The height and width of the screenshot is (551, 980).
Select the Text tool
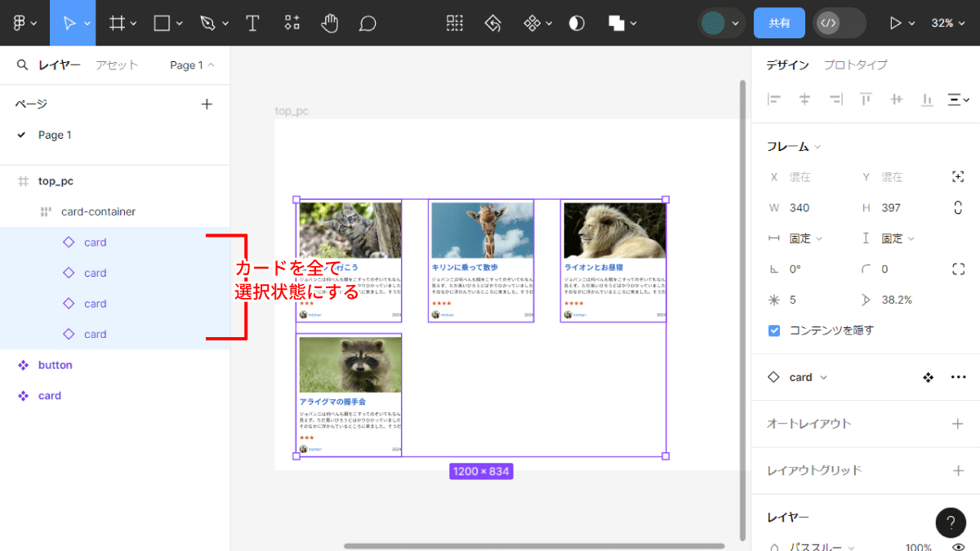pos(253,23)
